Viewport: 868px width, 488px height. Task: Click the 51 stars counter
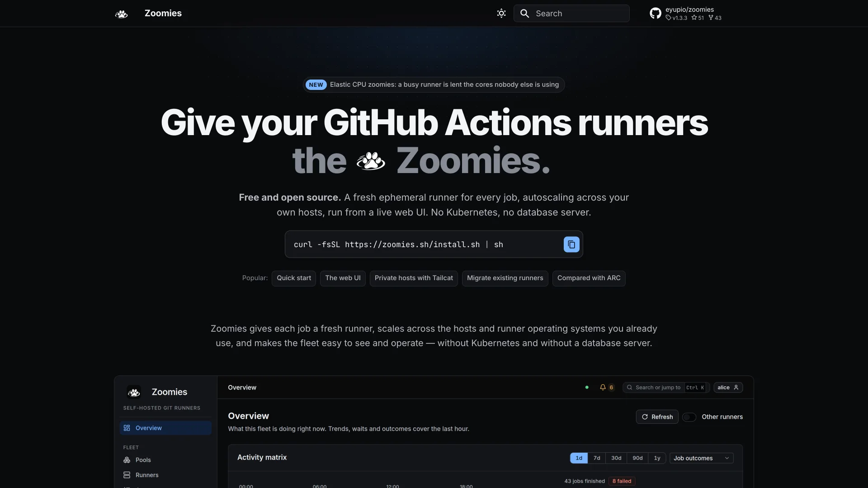click(698, 18)
